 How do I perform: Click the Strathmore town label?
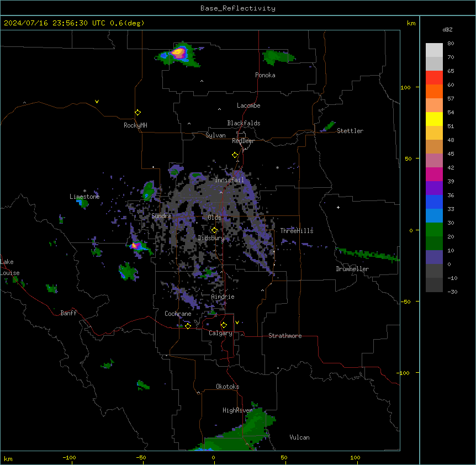tap(285, 336)
